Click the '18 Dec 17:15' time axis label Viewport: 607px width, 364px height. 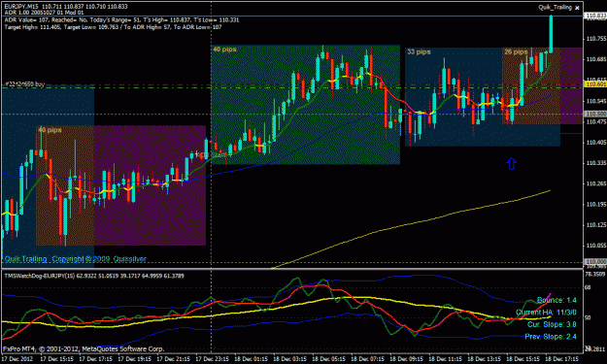(x=562, y=359)
